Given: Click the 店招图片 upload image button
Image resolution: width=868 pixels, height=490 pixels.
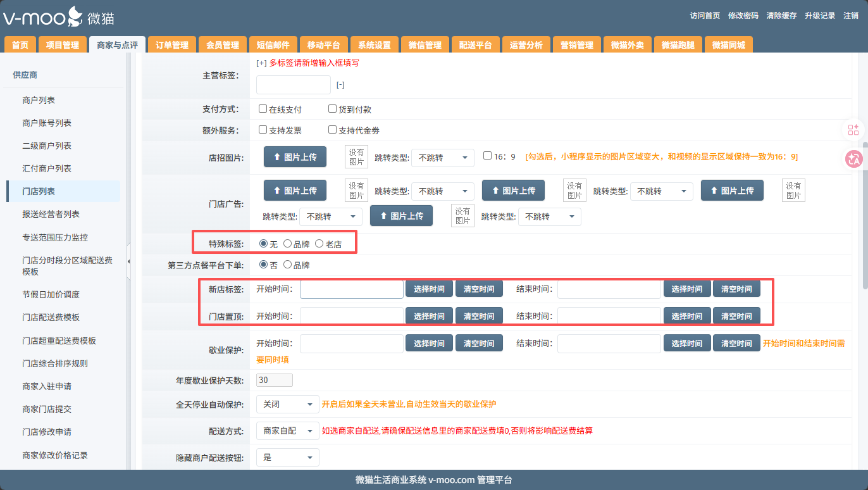Looking at the screenshot, I should coord(295,157).
